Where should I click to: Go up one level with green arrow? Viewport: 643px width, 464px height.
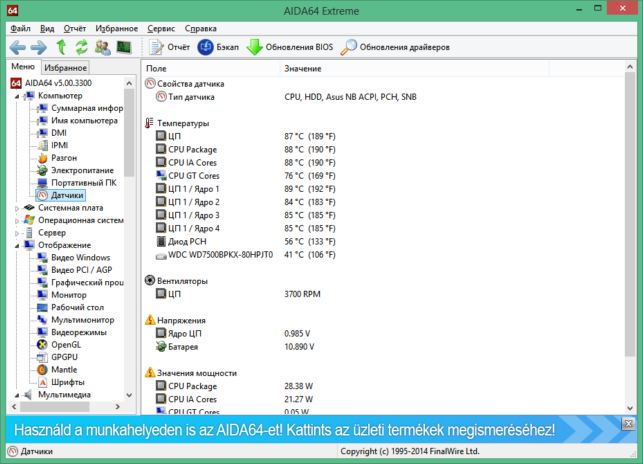click(61, 48)
